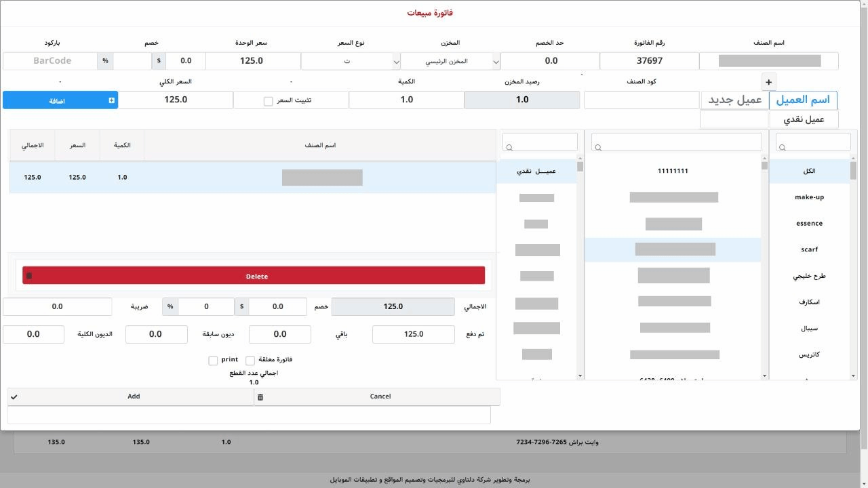Toggle تثبيت السعر checkbox
The image size is (868, 488).
[x=268, y=101]
